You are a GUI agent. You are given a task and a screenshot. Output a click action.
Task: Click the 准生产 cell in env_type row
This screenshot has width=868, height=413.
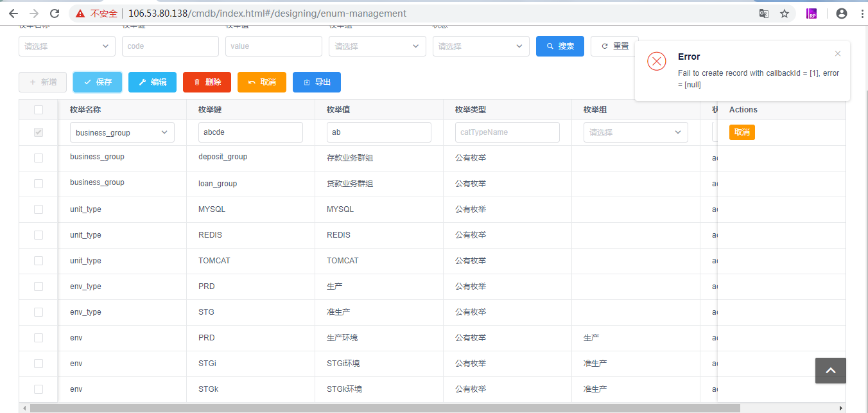click(338, 312)
